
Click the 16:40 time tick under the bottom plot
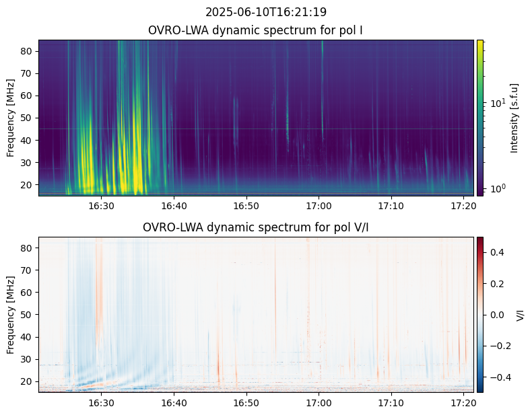point(174,402)
